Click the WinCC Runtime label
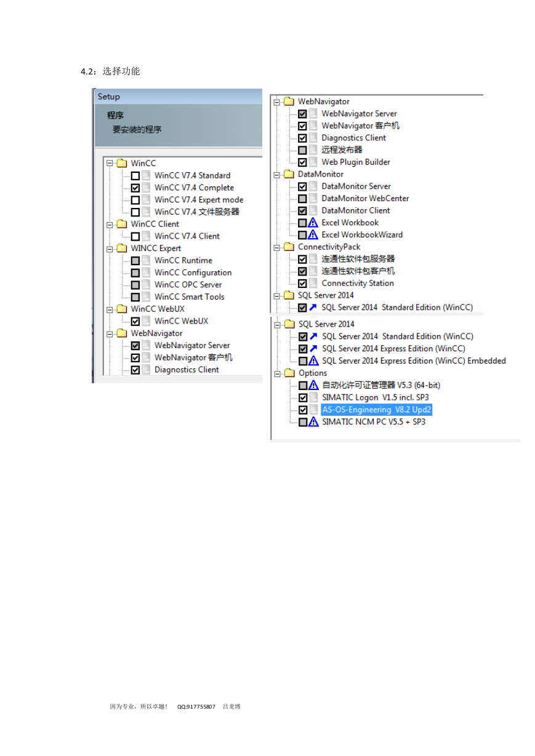Screen dimensions: 535x756 pos(183,260)
